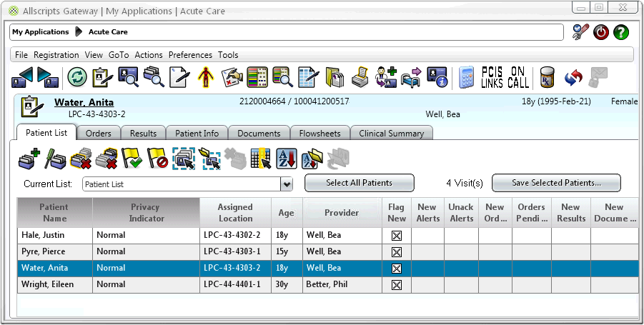Open the Preferences menu
This screenshot has width=644, height=325.
[190, 55]
